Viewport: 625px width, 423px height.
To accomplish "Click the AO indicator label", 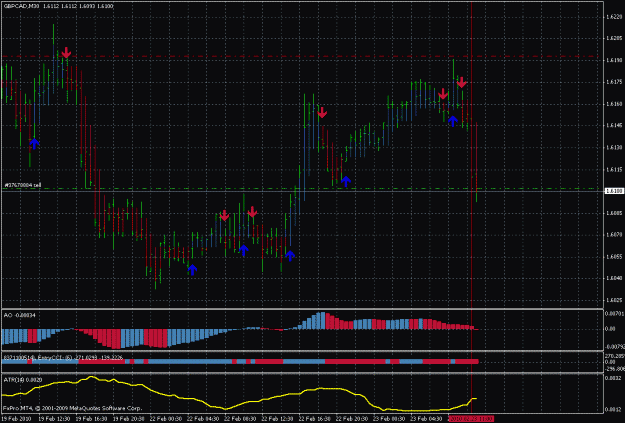I will coord(20,315).
